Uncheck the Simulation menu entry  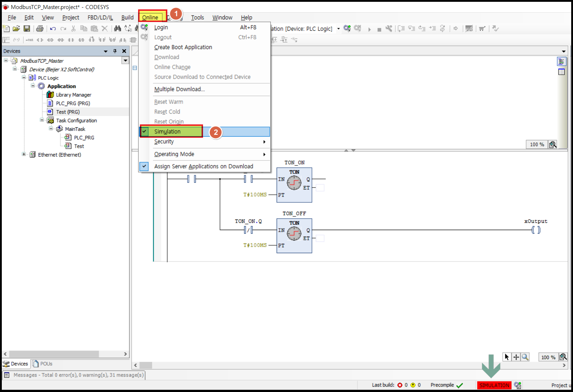[x=204, y=132]
